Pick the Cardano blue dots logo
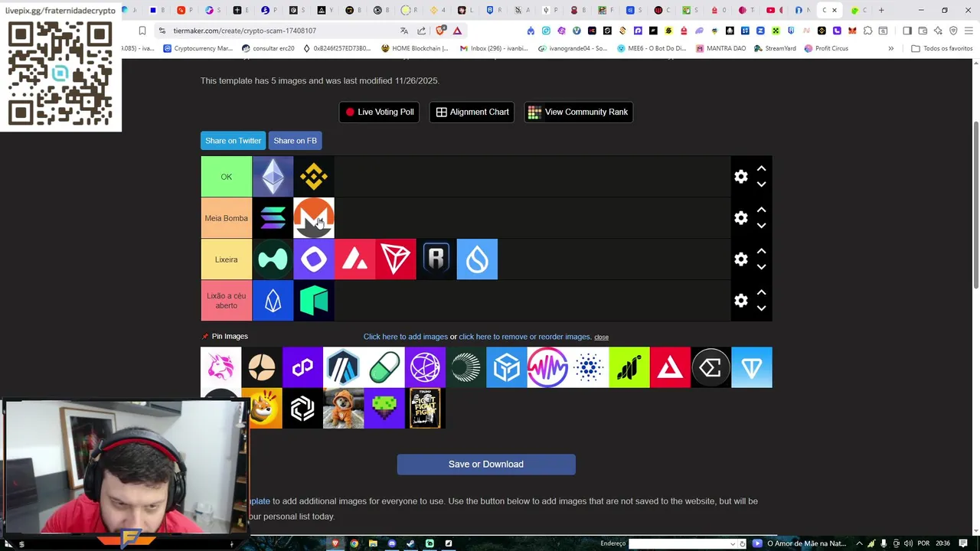 588,367
